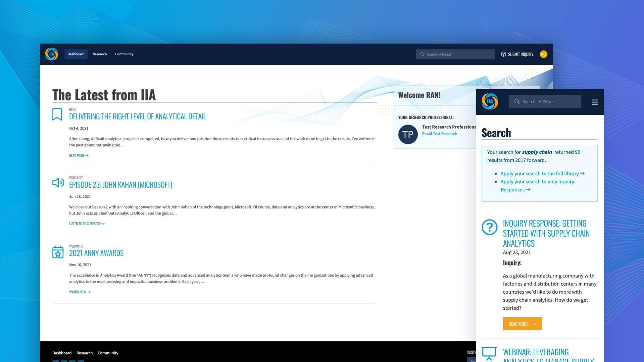Apply your search to the full library
The image size is (644, 362).
point(542,174)
